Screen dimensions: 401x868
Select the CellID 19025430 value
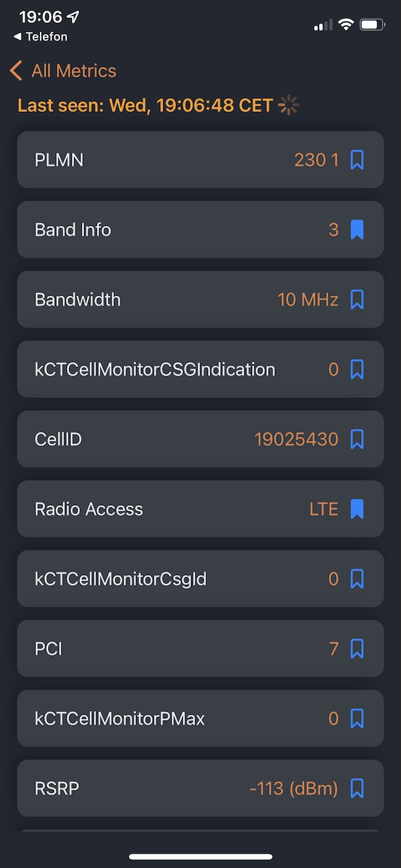pyautogui.click(x=296, y=439)
